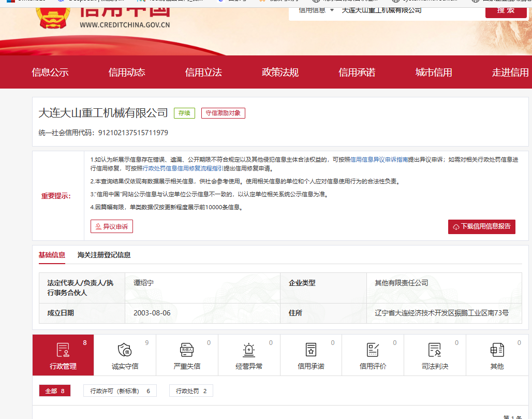532x419 pixels.
Task: Click the 企业类型 header cell
Action: coord(323,287)
